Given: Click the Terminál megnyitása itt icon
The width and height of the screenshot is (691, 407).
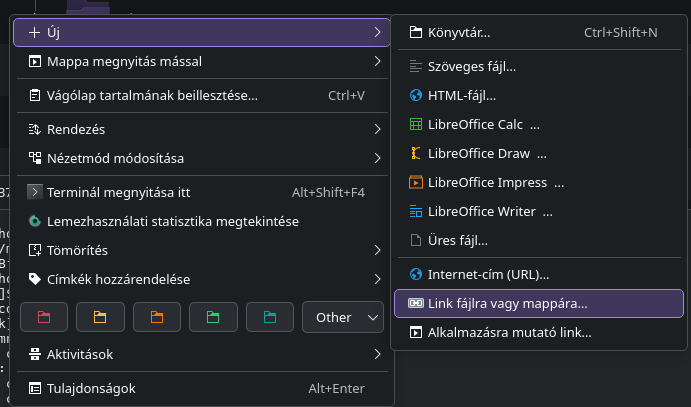Looking at the screenshot, I should click(x=35, y=192).
